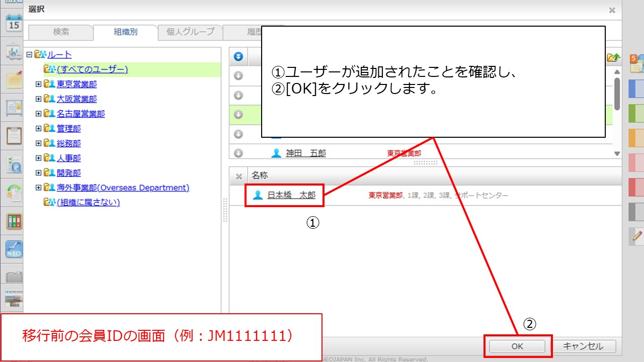Add 神田 五郎 using its gray arrow
Image resolution: width=644 pixels, height=362 pixels.
click(x=238, y=153)
